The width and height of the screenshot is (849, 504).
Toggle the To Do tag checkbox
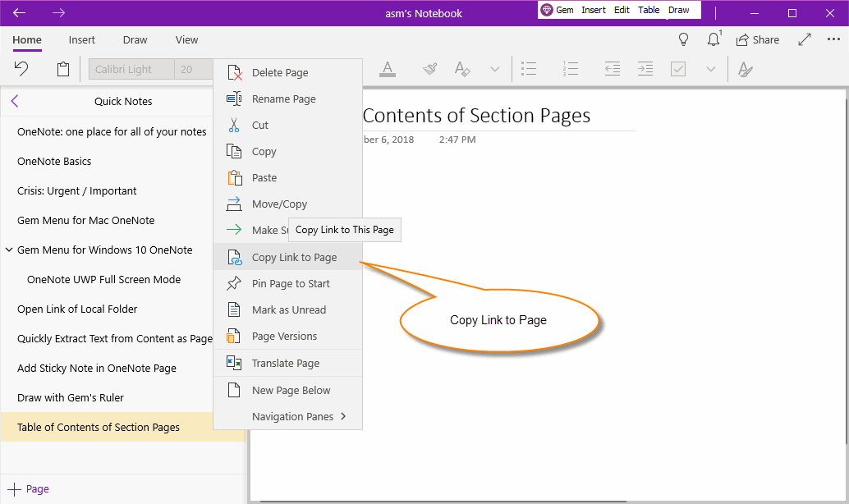point(678,69)
